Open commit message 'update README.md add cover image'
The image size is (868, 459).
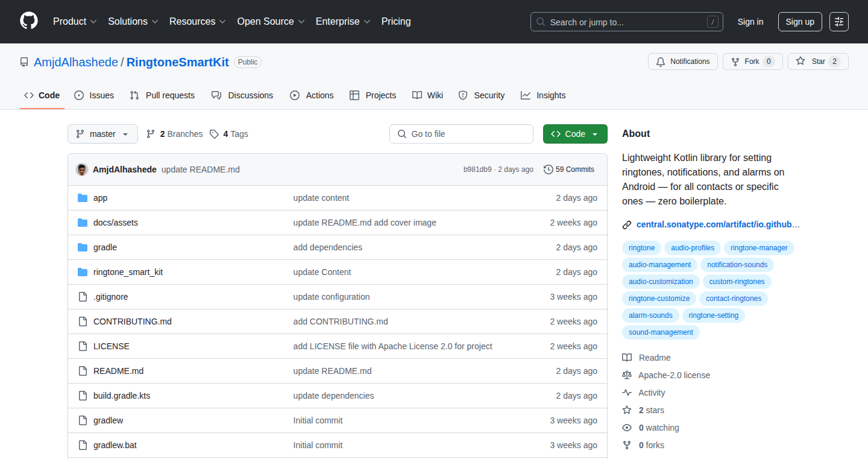(x=365, y=223)
